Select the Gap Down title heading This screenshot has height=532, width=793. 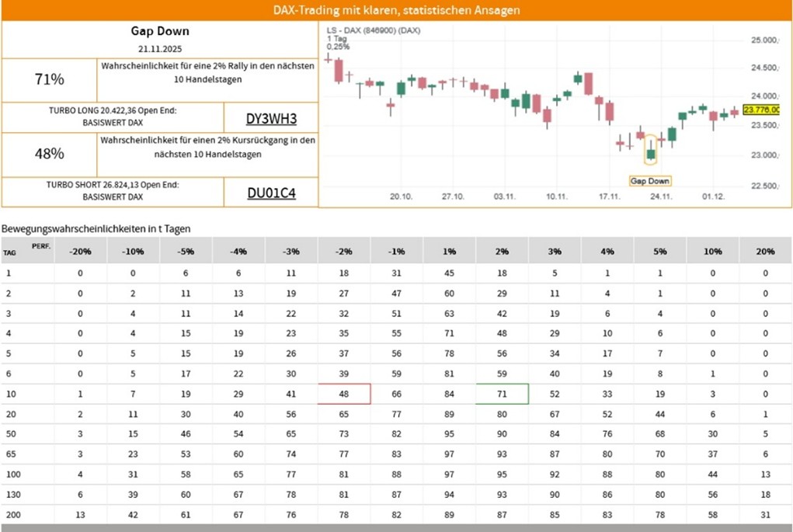pos(159,32)
